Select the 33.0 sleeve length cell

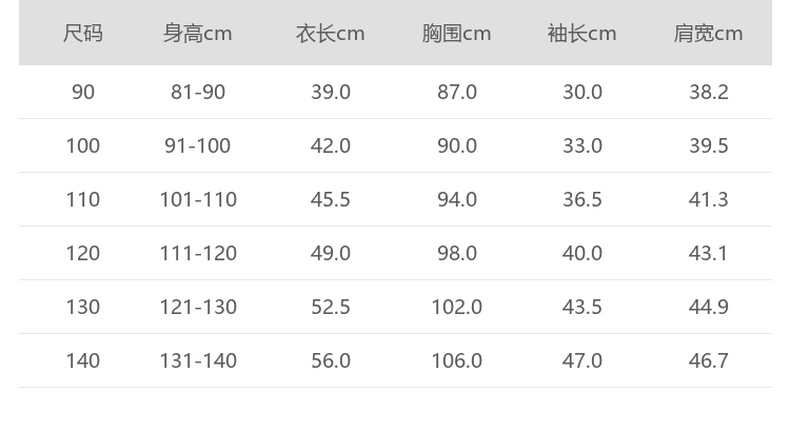point(582,146)
